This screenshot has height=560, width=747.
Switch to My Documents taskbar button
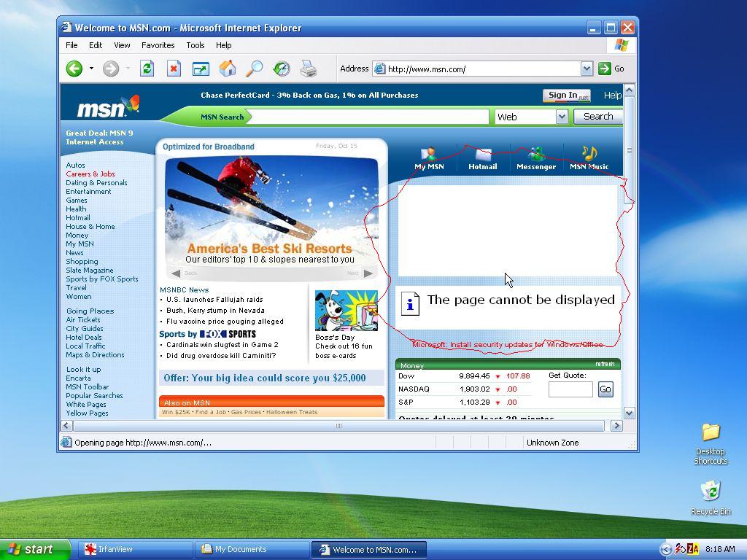point(252,549)
